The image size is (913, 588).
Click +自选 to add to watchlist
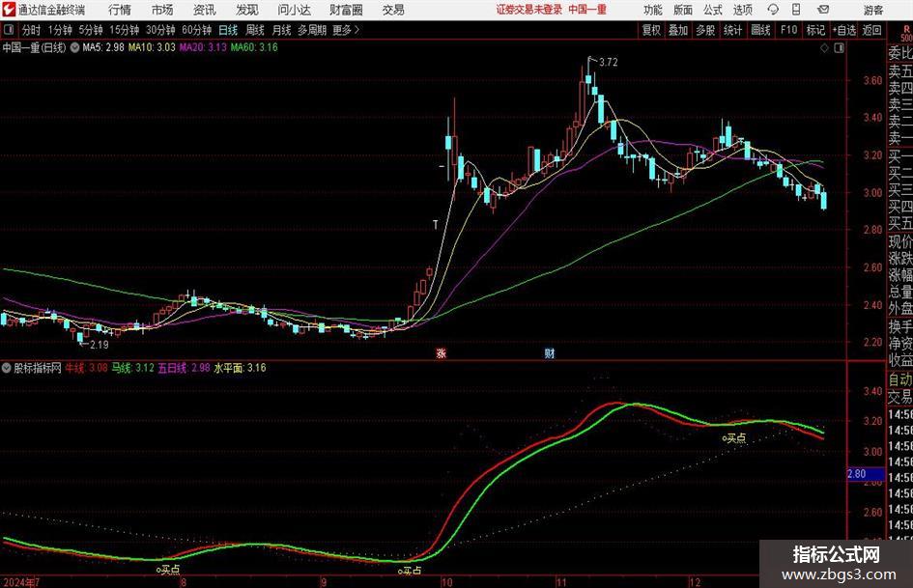pos(843,30)
